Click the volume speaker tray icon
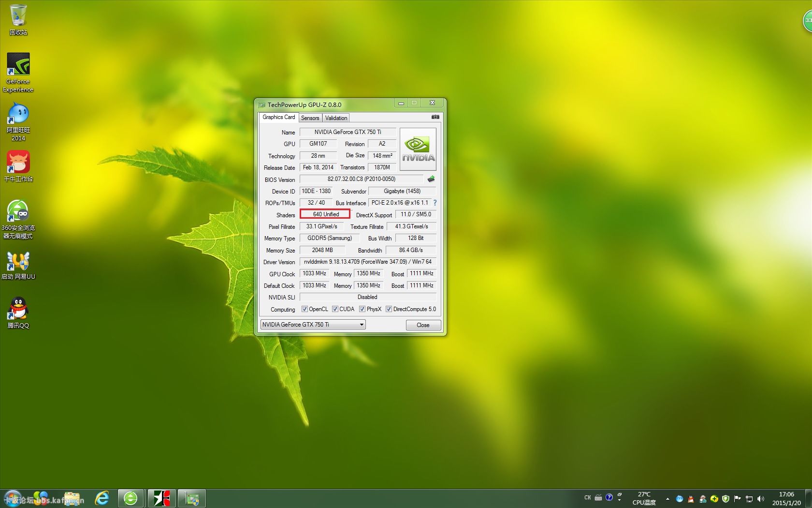Screen dimensions: 812x508 click(761, 498)
